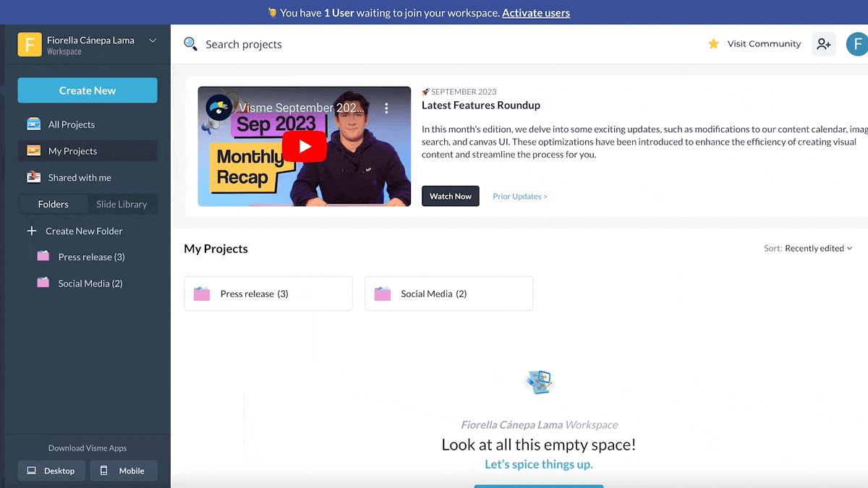The width and height of the screenshot is (868, 488).
Task: Switch to the Slide Library tab
Action: (x=122, y=204)
